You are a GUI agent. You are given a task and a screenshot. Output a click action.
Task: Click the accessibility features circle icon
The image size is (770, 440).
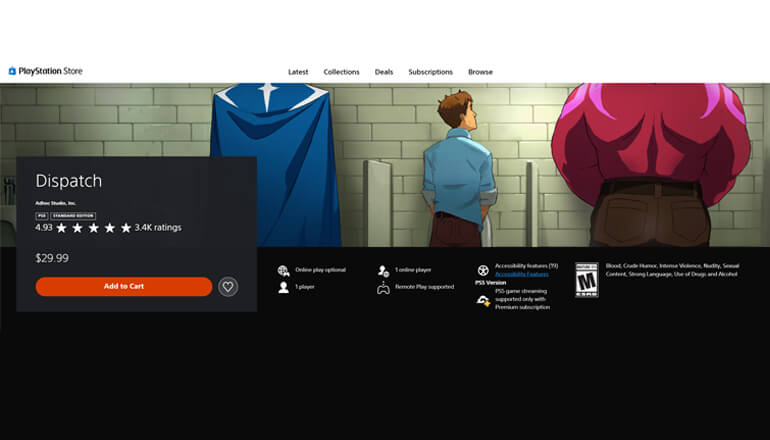483,270
